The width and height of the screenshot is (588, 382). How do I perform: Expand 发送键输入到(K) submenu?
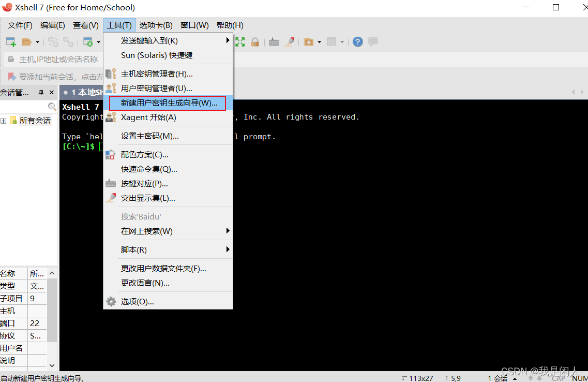point(168,40)
